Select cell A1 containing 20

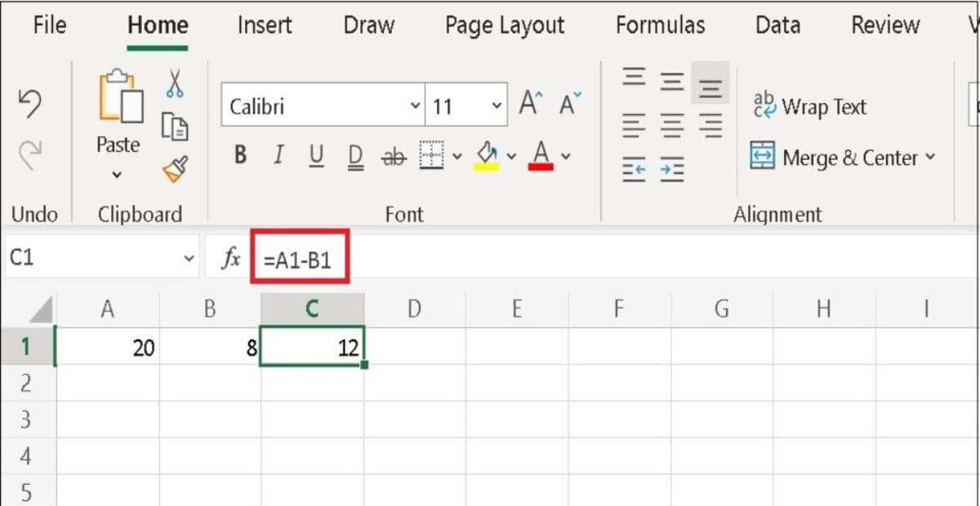107,346
